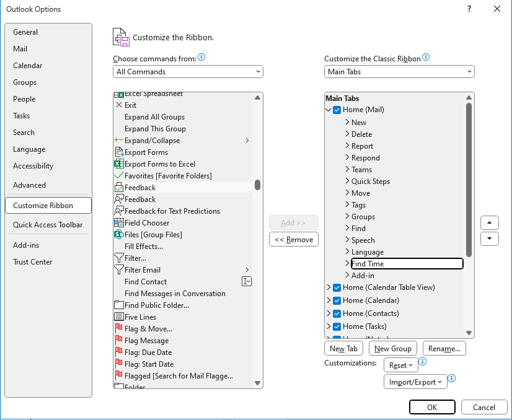This screenshot has height=420, width=512.
Task: Click commands list scroll down arrow
Action: [257, 383]
